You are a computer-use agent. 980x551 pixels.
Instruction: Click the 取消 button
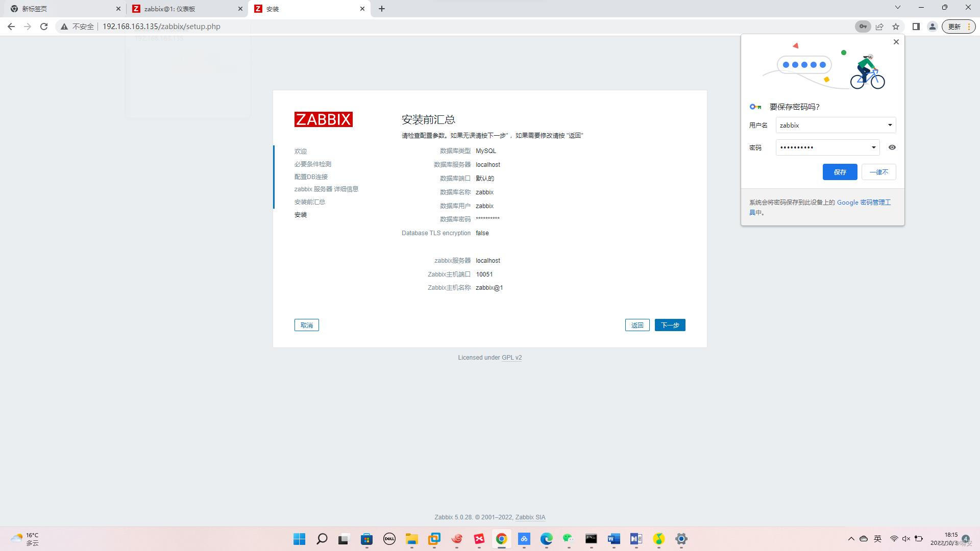point(307,325)
